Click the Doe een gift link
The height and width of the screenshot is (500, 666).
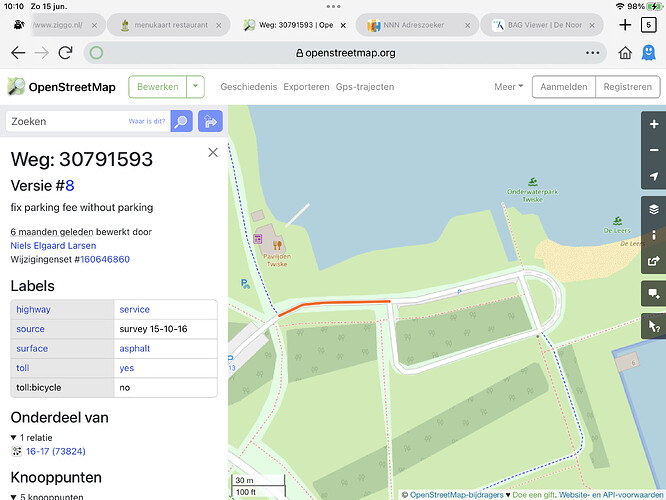[x=533, y=495]
